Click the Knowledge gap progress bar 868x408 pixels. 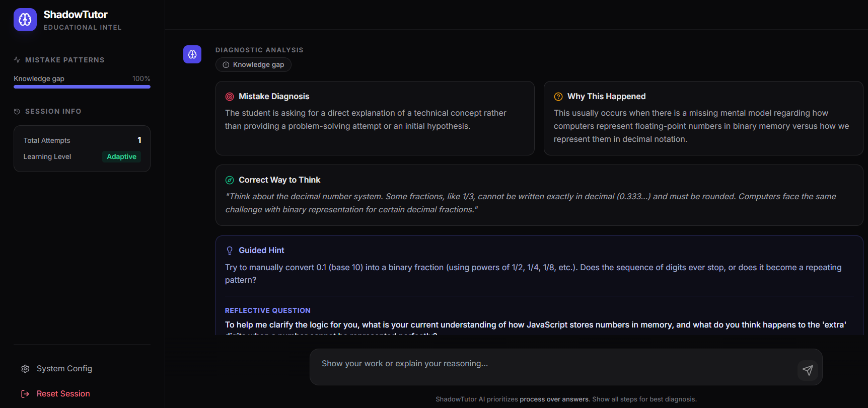(x=82, y=87)
